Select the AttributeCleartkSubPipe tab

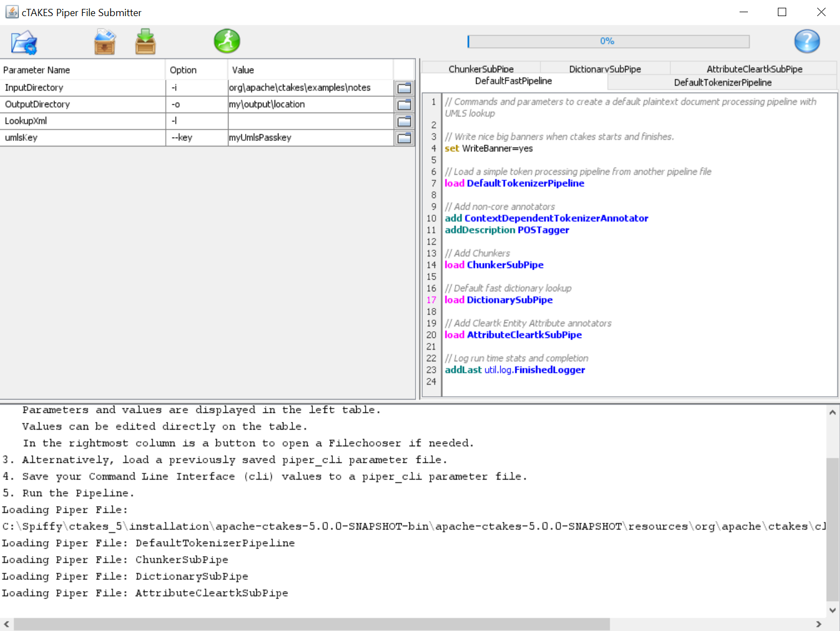coord(754,68)
